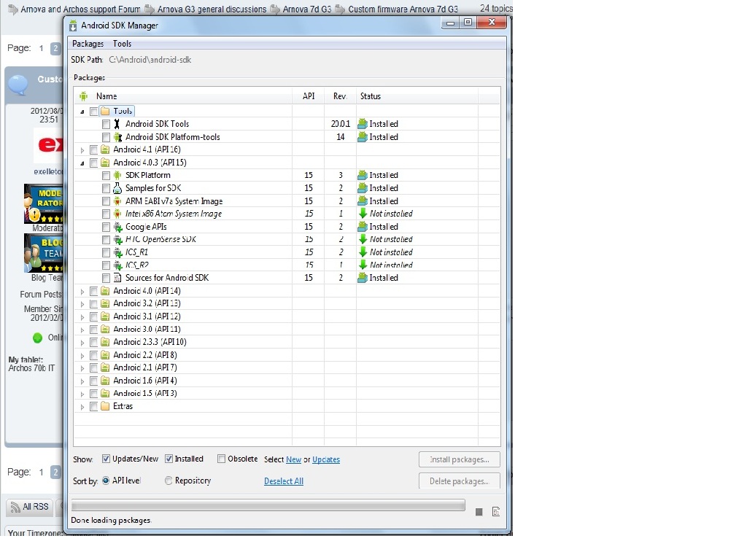Viewport: 747px width, 560px height.
Task: Uncheck the Updates/New filter checkbox
Action: (106, 459)
